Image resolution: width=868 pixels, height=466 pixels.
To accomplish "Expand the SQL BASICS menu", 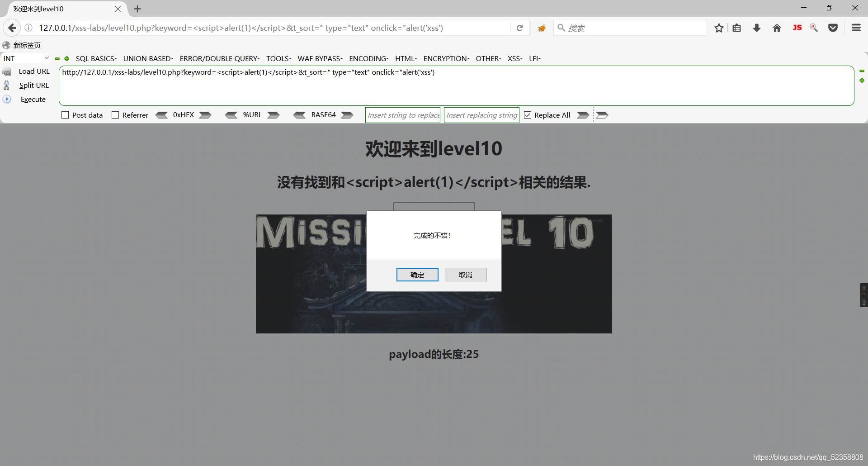I will (x=96, y=58).
